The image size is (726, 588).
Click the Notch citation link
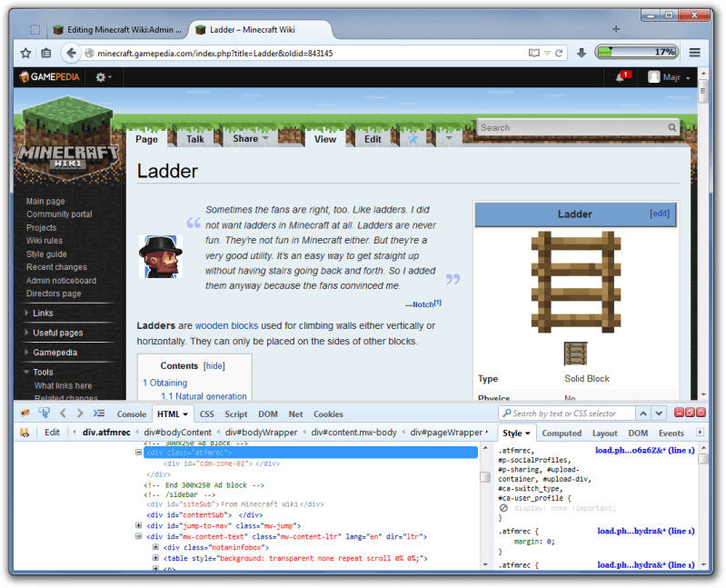coord(438,303)
